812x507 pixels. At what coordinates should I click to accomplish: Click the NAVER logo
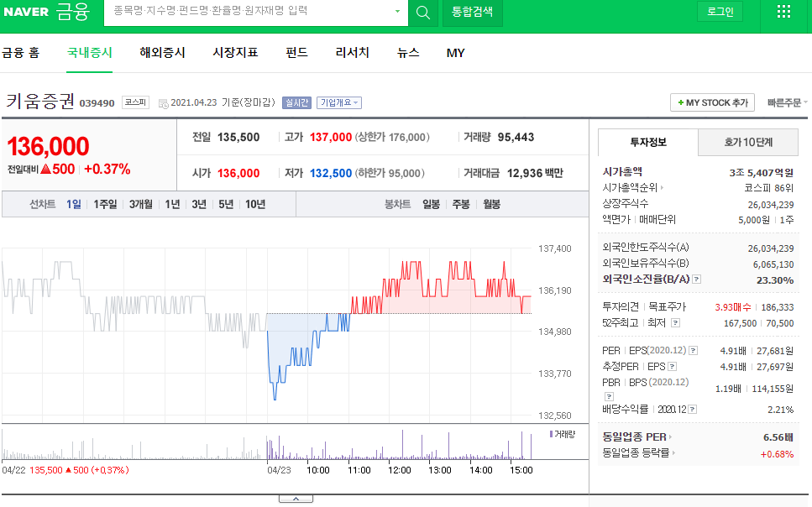click(26, 12)
